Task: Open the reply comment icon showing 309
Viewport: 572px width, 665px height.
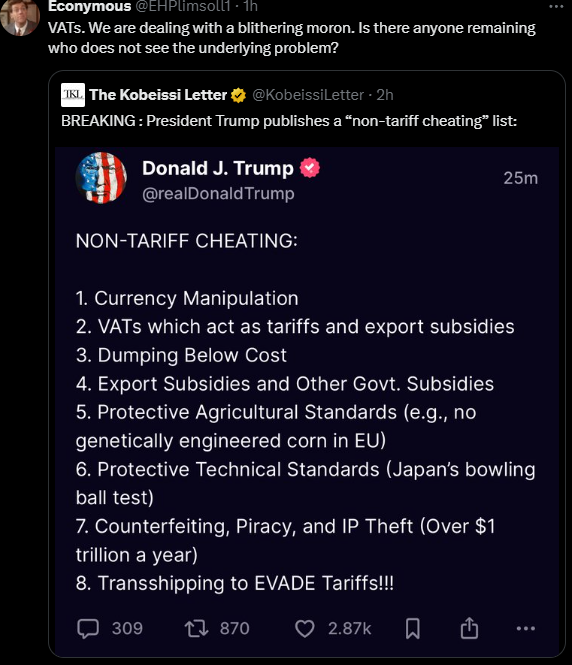Action: tap(88, 629)
